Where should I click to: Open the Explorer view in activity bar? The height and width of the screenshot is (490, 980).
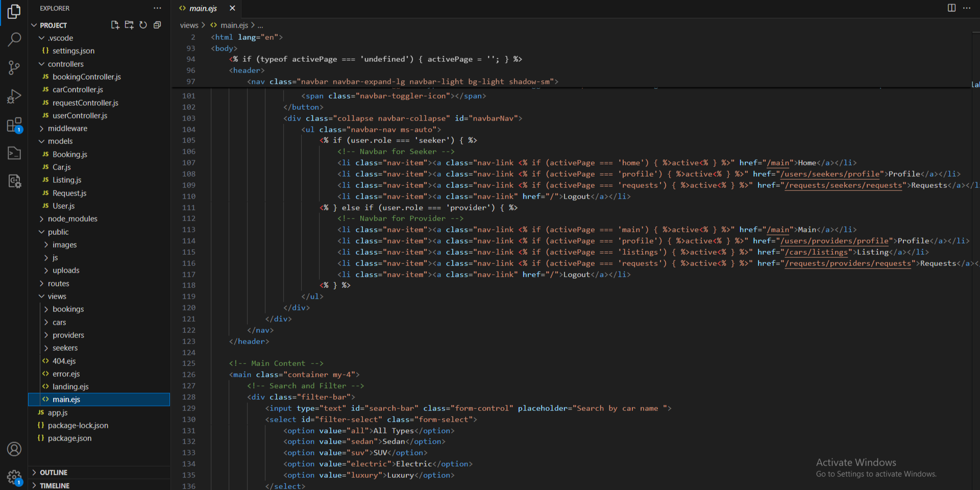click(14, 11)
